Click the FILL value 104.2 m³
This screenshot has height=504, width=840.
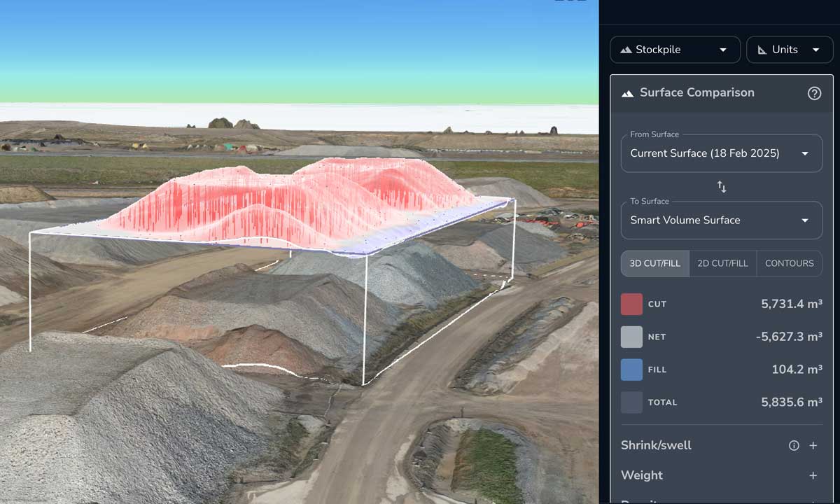pos(797,369)
